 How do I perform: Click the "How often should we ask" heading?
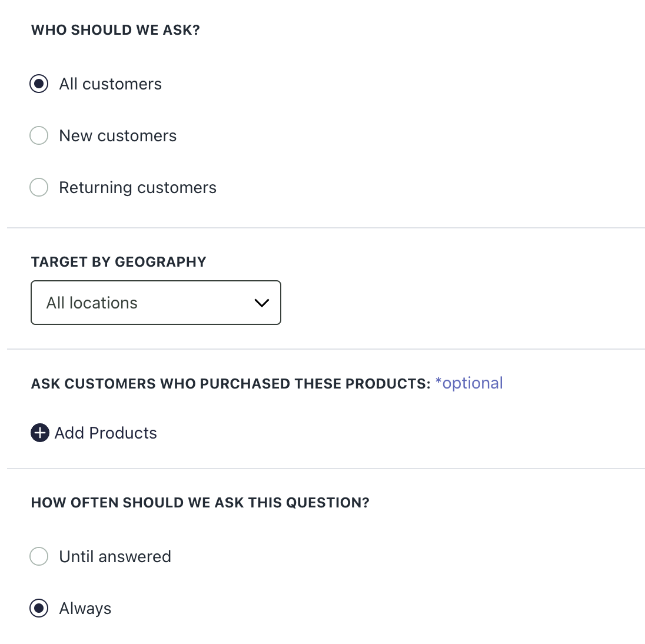click(200, 503)
